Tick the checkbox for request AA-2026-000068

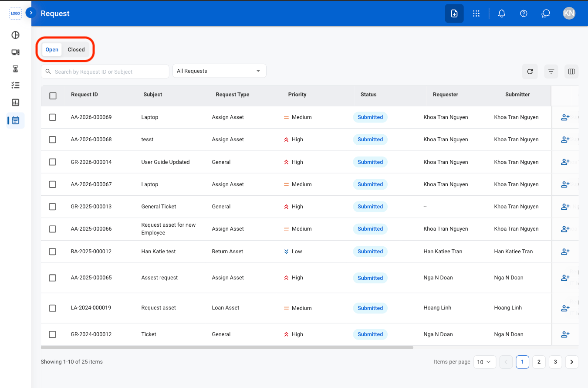coord(53,140)
